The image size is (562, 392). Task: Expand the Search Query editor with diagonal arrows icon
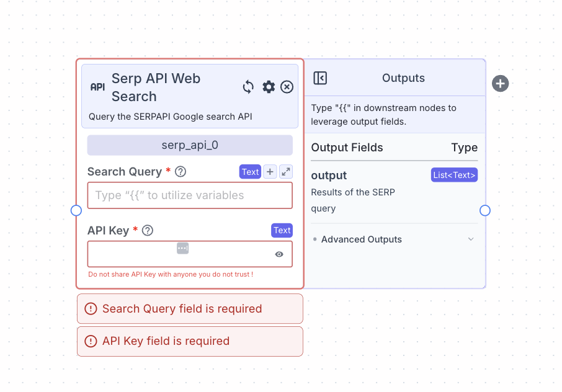[285, 171]
